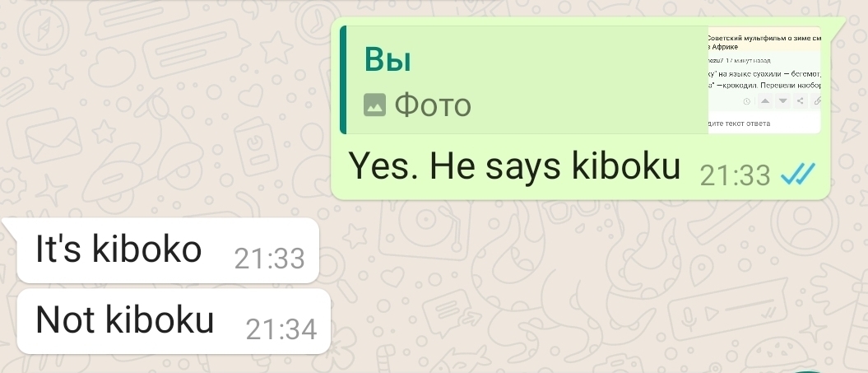This screenshot has height=373, width=868.
Task: Click the share icon in the quoted thumbnail
Action: [800, 101]
